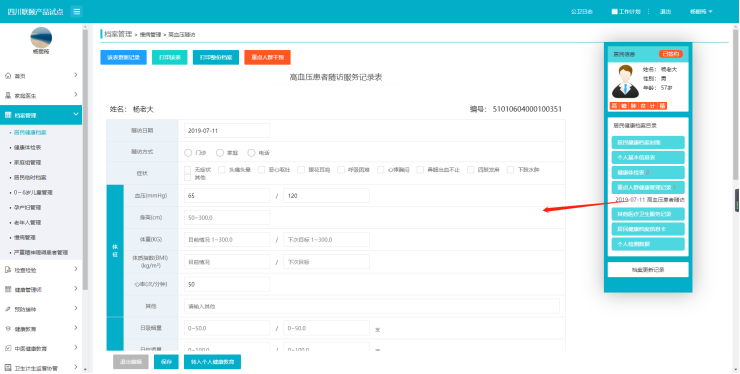Image resolution: width=740 pixels, height=374 pixels.
Task: Click the 工作计划 calendar icon in header
Action: coord(614,11)
